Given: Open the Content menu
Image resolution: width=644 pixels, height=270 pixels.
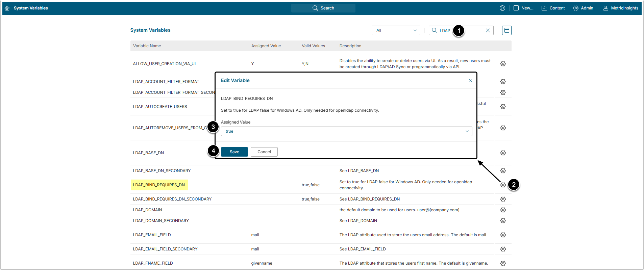Looking at the screenshot, I should [553, 8].
